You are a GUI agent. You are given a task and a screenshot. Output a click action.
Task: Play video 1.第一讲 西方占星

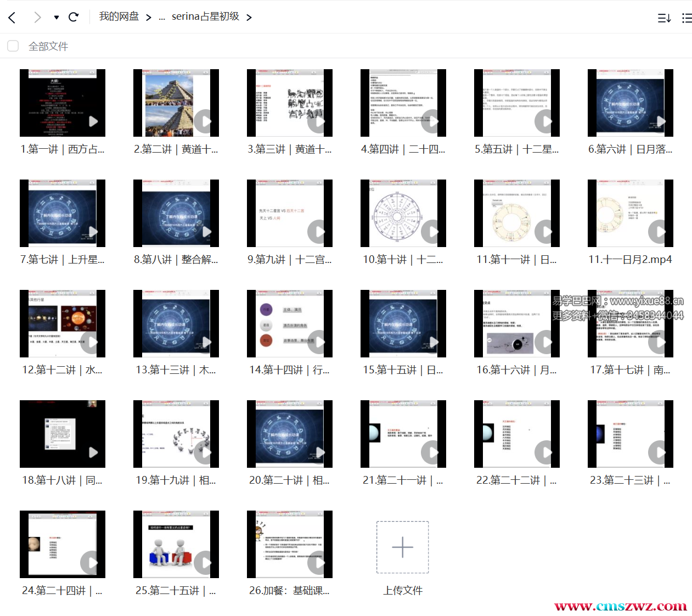click(x=63, y=103)
